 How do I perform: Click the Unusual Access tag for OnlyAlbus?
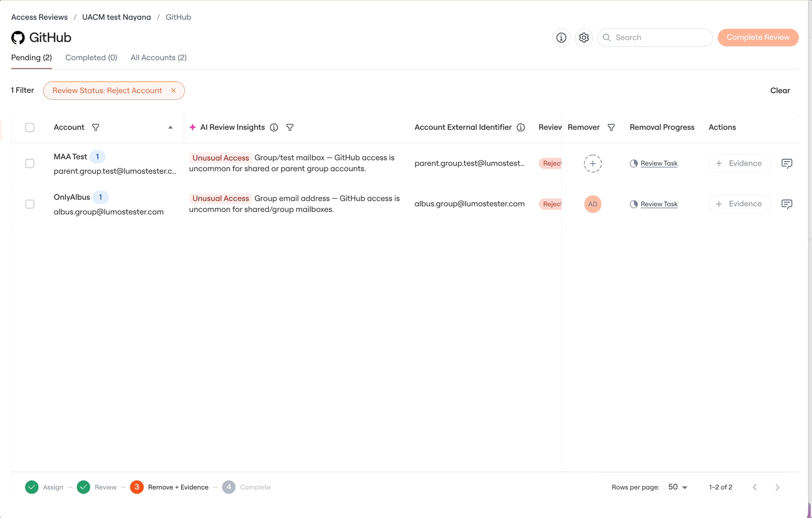[221, 198]
